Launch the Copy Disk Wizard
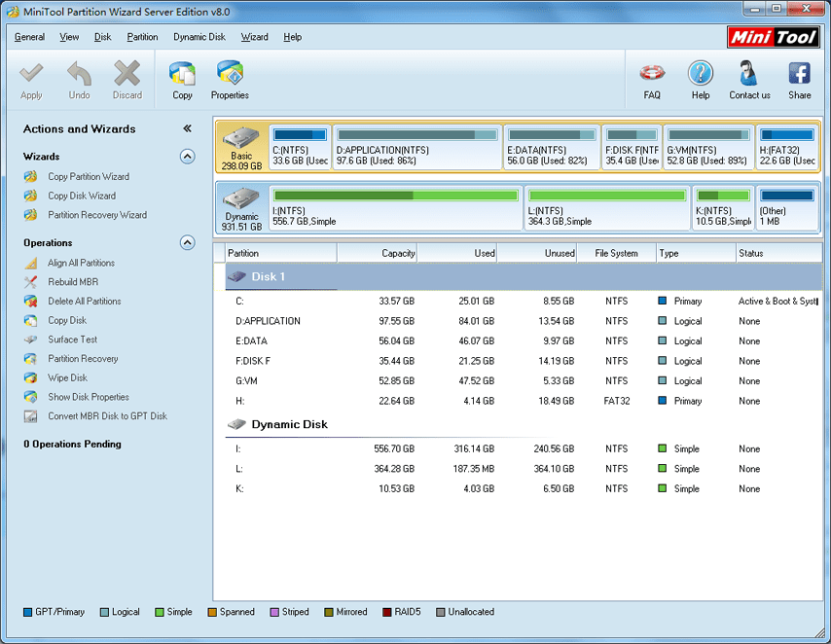This screenshot has width=831, height=644. click(x=83, y=196)
